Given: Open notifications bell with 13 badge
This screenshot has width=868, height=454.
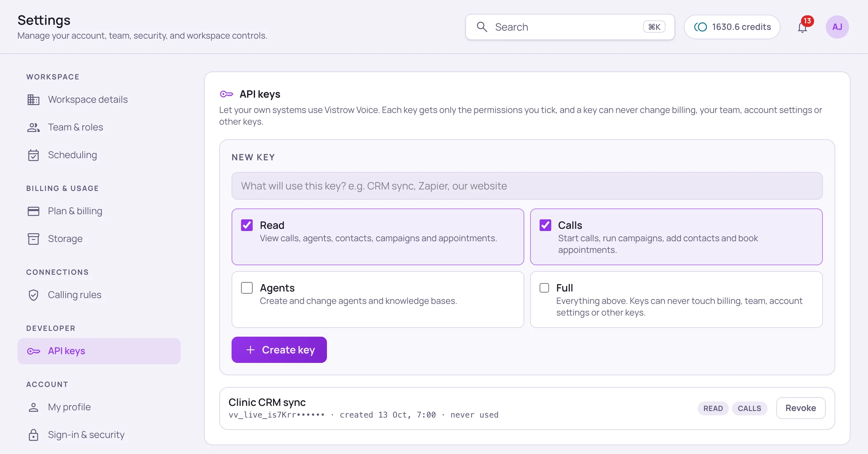Looking at the screenshot, I should [803, 27].
